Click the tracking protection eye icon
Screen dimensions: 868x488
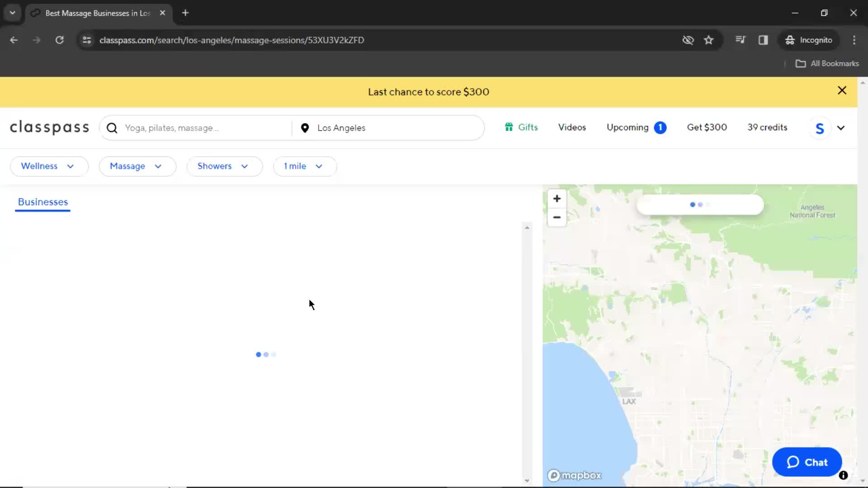click(688, 40)
